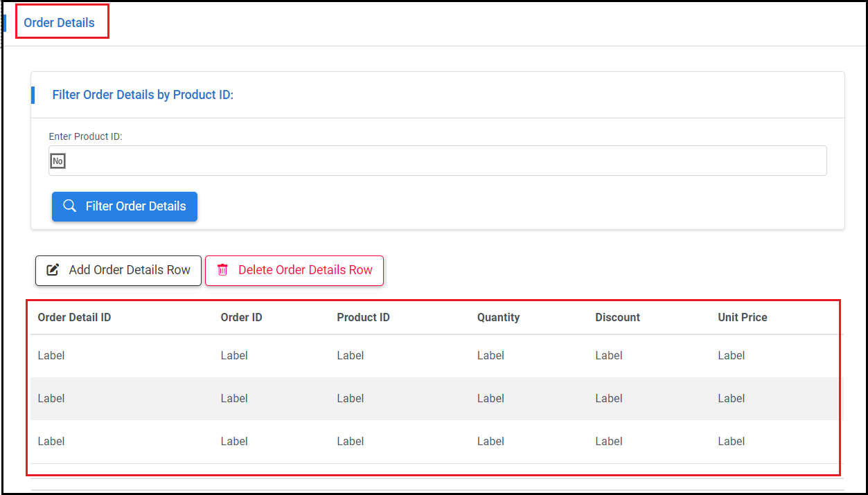
Task: Click second row Product ID label
Action: click(x=350, y=399)
